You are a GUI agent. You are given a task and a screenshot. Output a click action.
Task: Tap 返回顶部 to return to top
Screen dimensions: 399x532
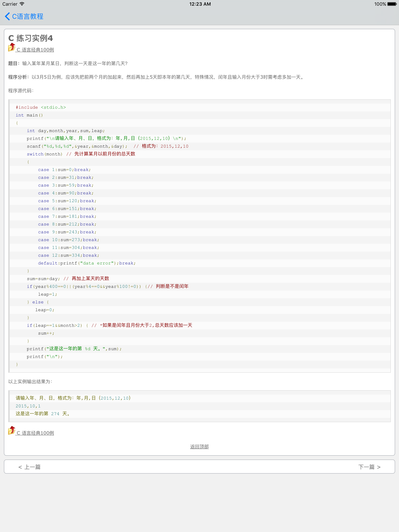[x=199, y=447]
